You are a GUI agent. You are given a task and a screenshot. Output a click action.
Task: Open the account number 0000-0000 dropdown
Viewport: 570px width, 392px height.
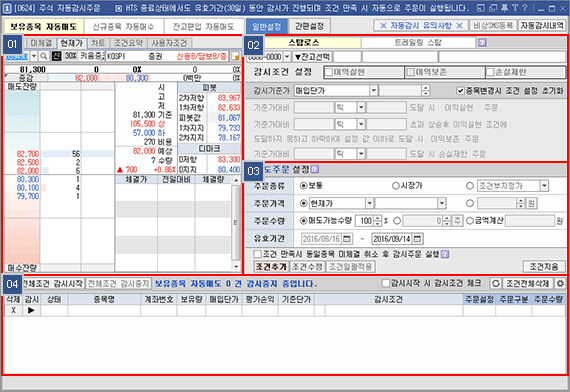pyautogui.click(x=287, y=57)
